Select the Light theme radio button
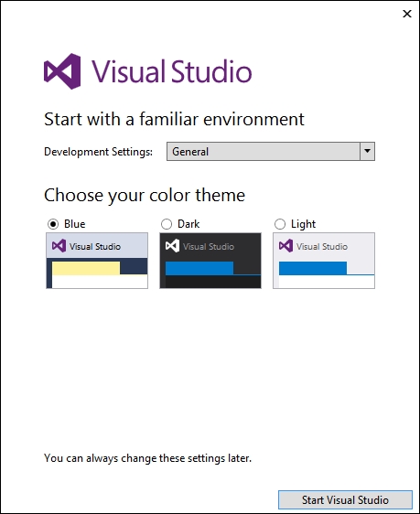 coord(280,224)
